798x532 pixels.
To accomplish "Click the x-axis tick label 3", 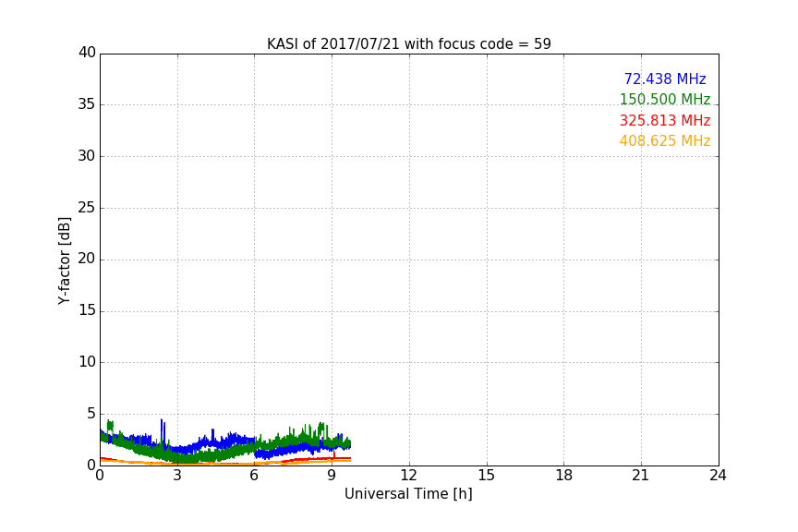I will pyautogui.click(x=177, y=476).
